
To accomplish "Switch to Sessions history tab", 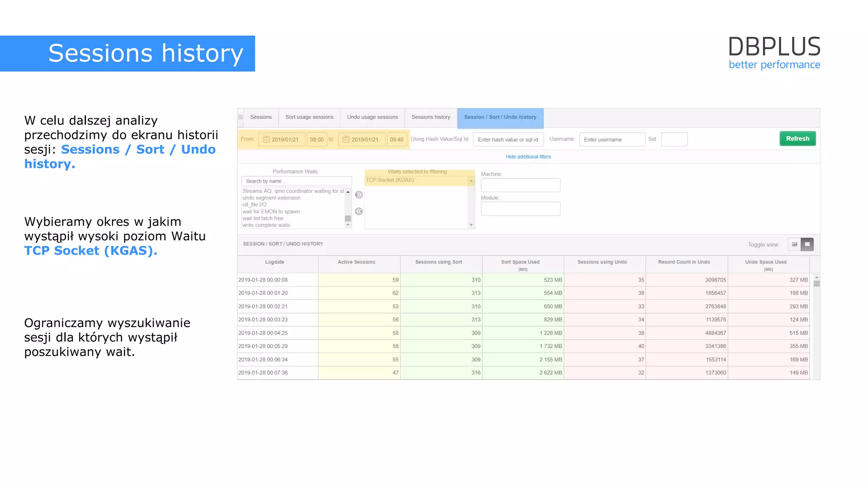I will pyautogui.click(x=431, y=117).
